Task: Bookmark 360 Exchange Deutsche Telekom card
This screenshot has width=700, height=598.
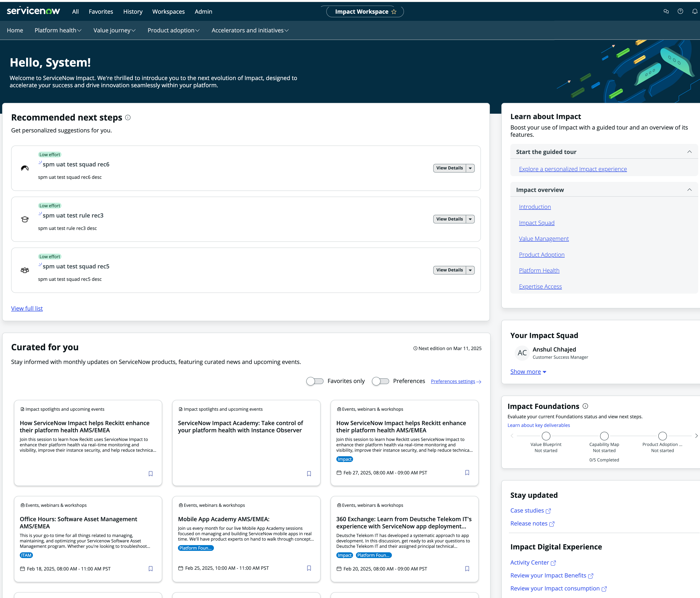Action: click(x=467, y=569)
